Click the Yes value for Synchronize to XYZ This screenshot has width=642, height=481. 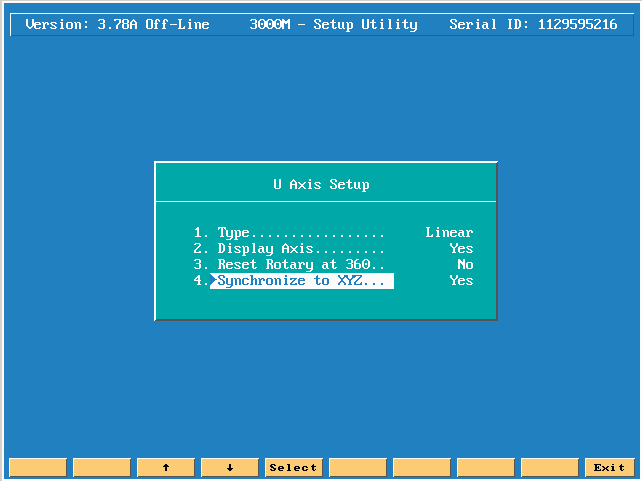click(461, 280)
